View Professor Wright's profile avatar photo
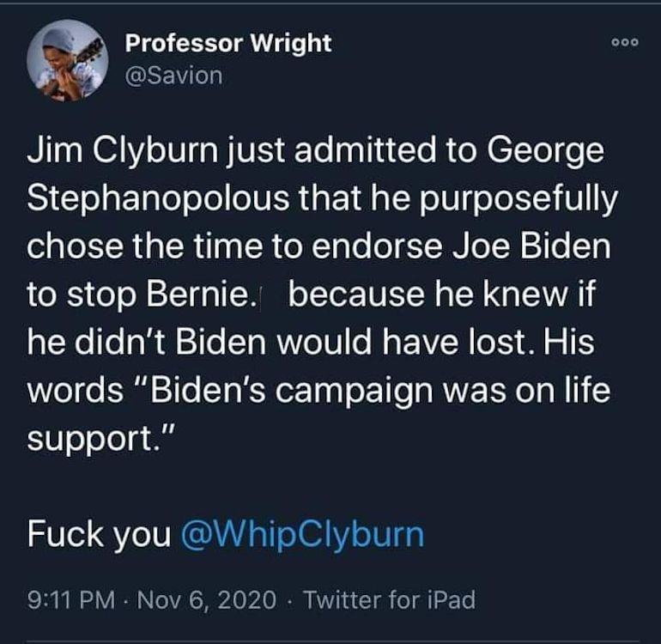This screenshot has width=661, height=644. pos(68,60)
